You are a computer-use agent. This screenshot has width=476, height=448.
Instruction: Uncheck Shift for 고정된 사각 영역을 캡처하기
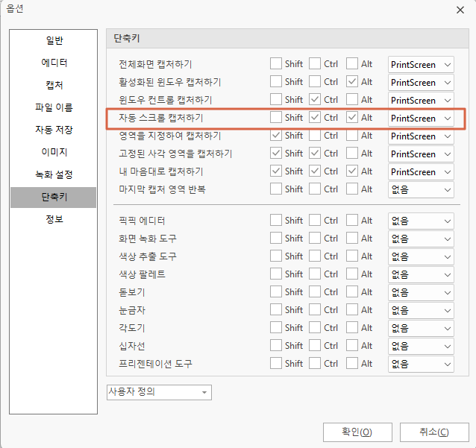point(275,153)
